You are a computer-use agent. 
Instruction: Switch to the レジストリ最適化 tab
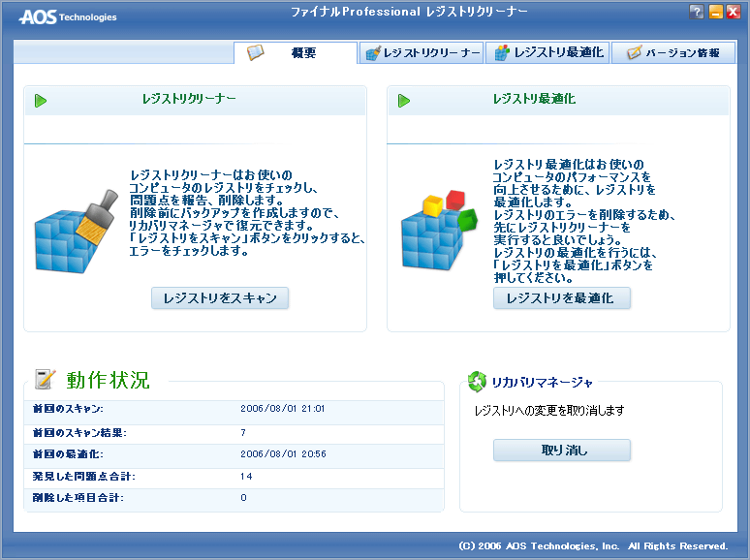[548, 52]
